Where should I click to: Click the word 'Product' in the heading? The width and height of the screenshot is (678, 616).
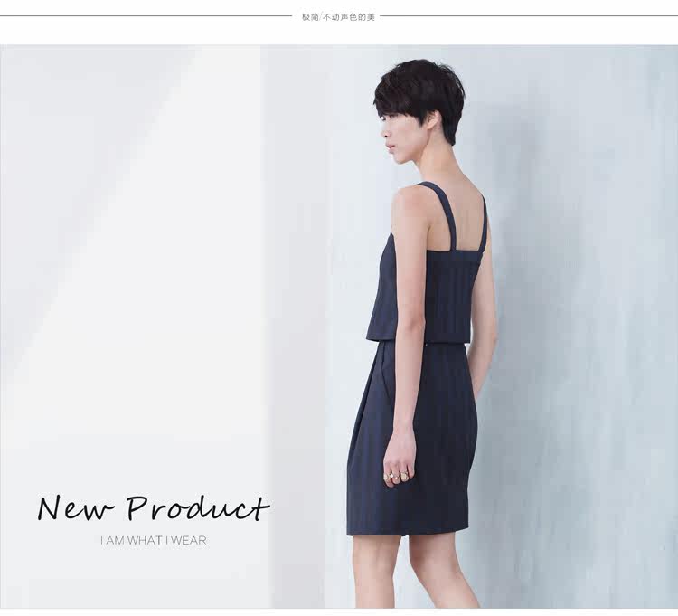[x=198, y=507]
